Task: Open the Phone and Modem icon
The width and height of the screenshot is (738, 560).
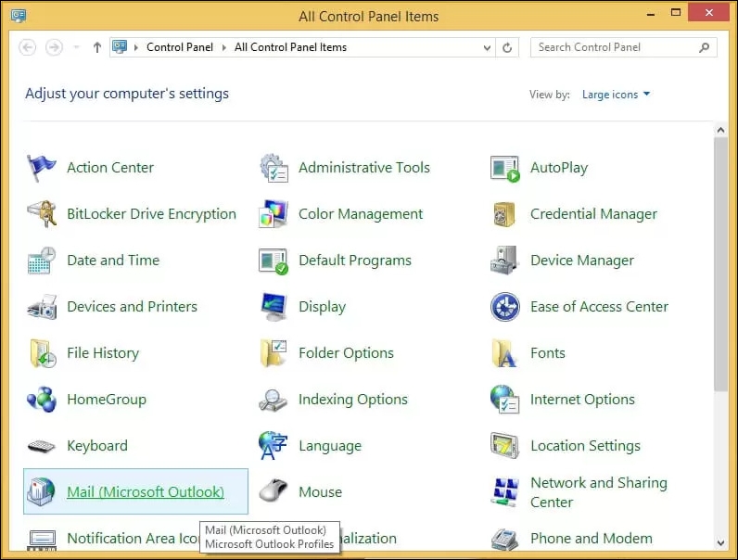Action: [x=504, y=540]
